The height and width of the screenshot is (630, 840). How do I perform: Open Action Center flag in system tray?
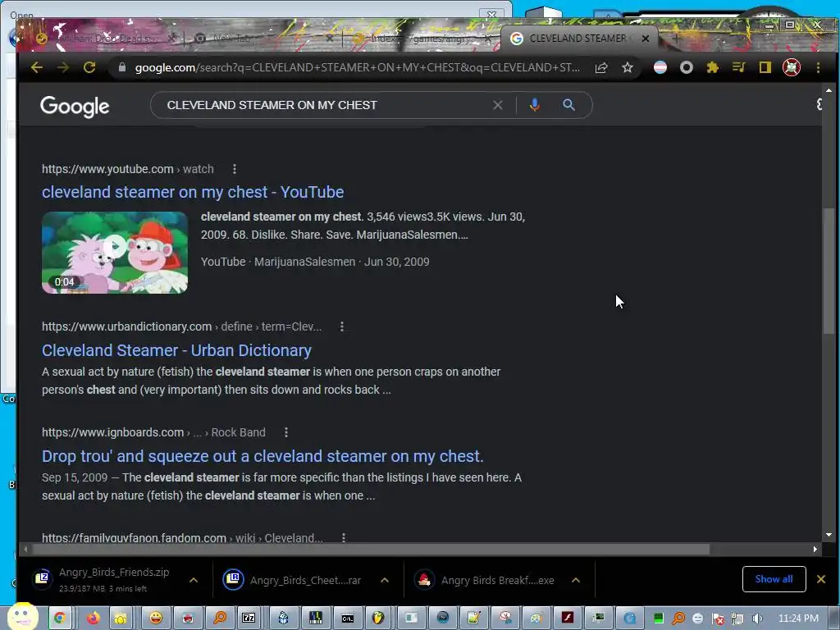click(719, 619)
